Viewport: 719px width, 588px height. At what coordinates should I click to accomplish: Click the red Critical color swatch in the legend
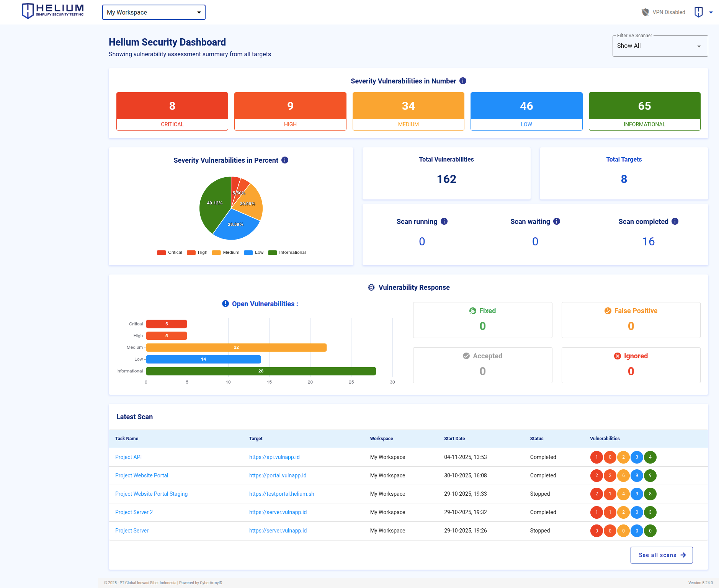(x=161, y=252)
